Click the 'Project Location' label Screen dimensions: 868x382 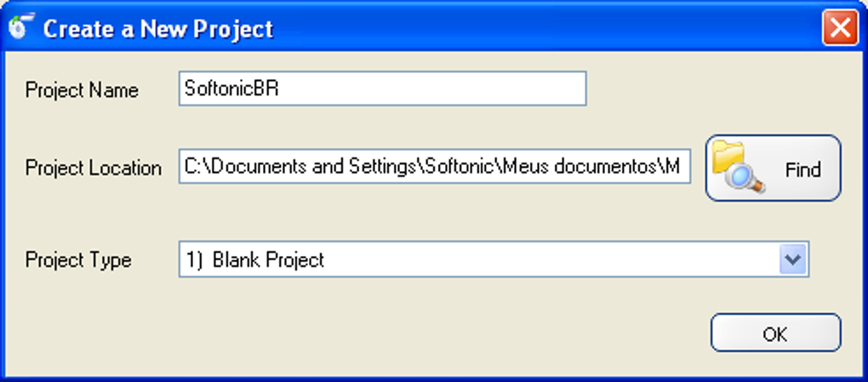pos(93,168)
